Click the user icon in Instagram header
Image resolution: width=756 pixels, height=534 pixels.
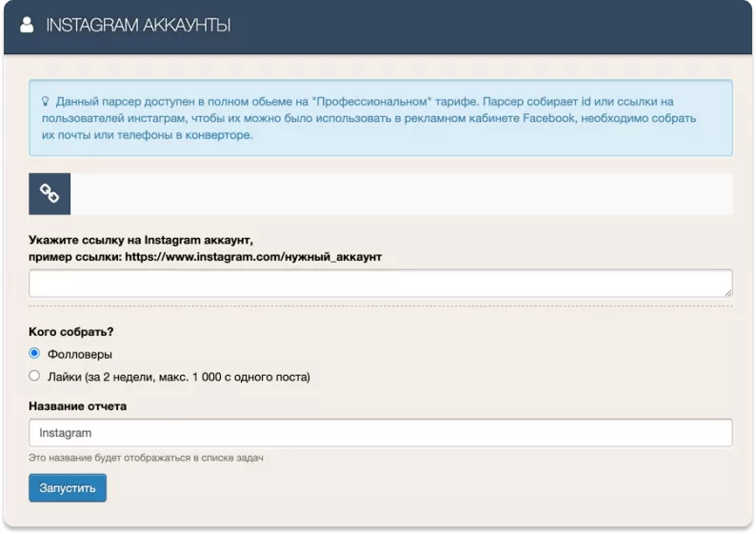27,25
